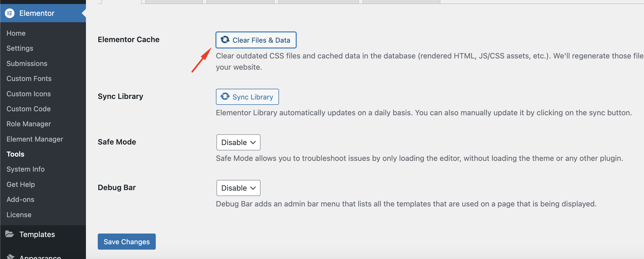
Task: Go to Submissions in Elementor menu
Action: coord(27,64)
